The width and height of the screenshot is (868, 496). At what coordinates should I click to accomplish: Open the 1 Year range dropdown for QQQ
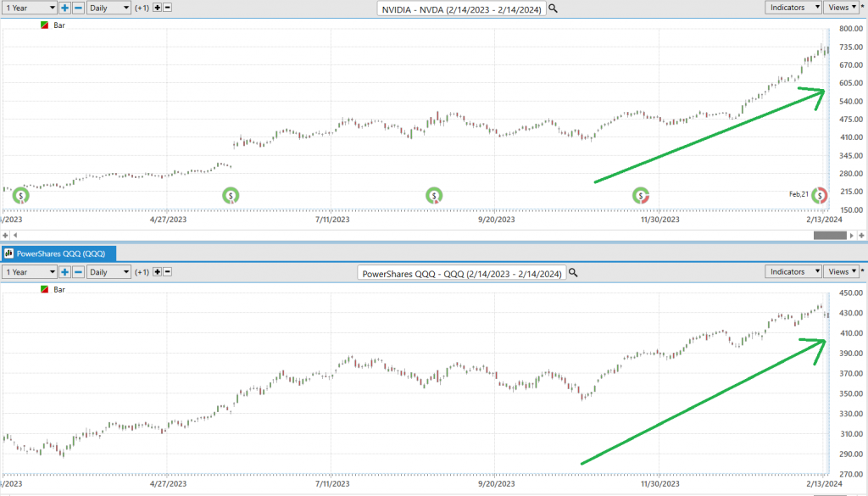30,272
